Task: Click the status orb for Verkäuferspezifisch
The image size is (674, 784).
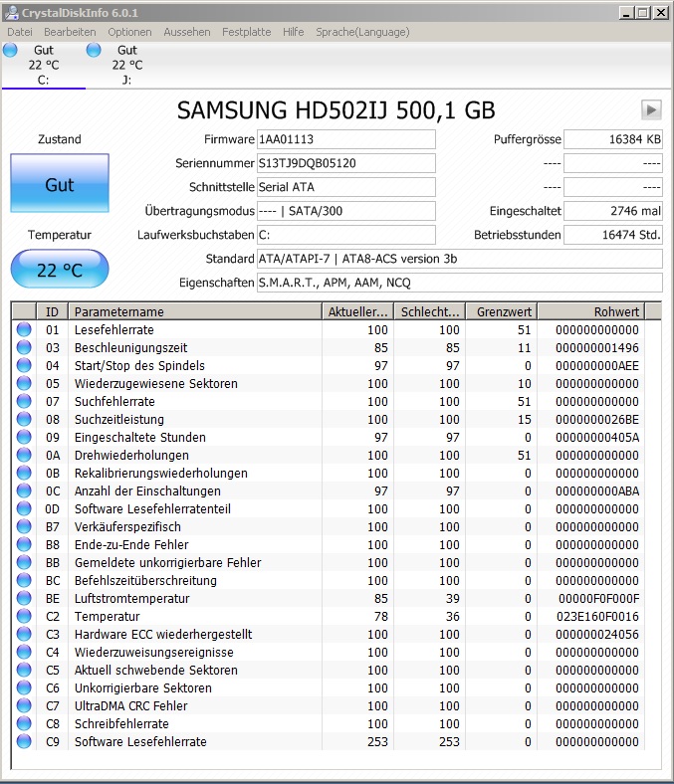Action: (x=24, y=526)
